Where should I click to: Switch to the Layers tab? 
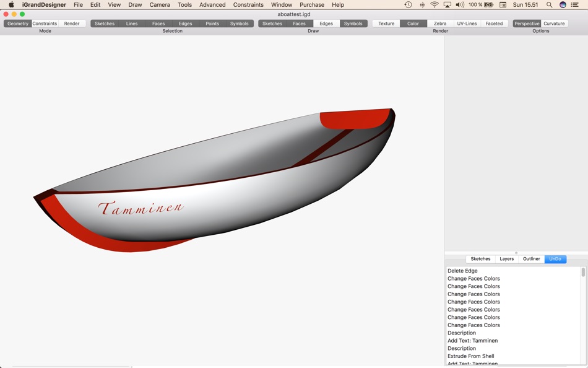(507, 259)
